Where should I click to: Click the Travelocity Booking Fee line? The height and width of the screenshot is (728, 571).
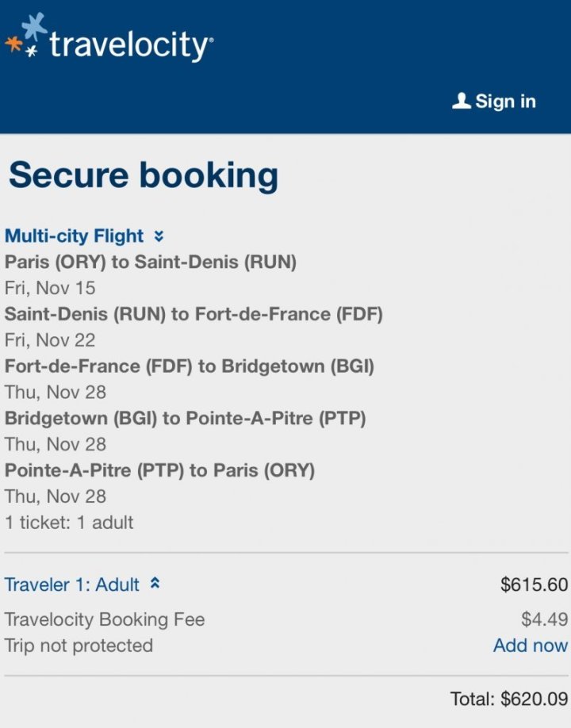[x=105, y=619]
